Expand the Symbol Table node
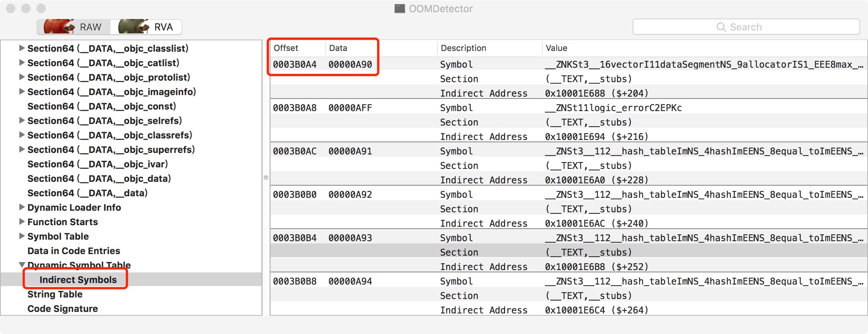Screen dimensions: 868x334 [22, 236]
